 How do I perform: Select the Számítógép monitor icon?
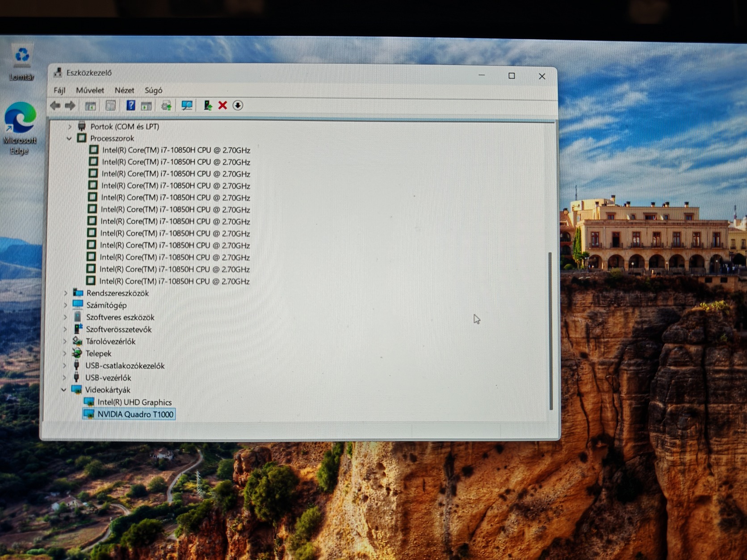78,305
